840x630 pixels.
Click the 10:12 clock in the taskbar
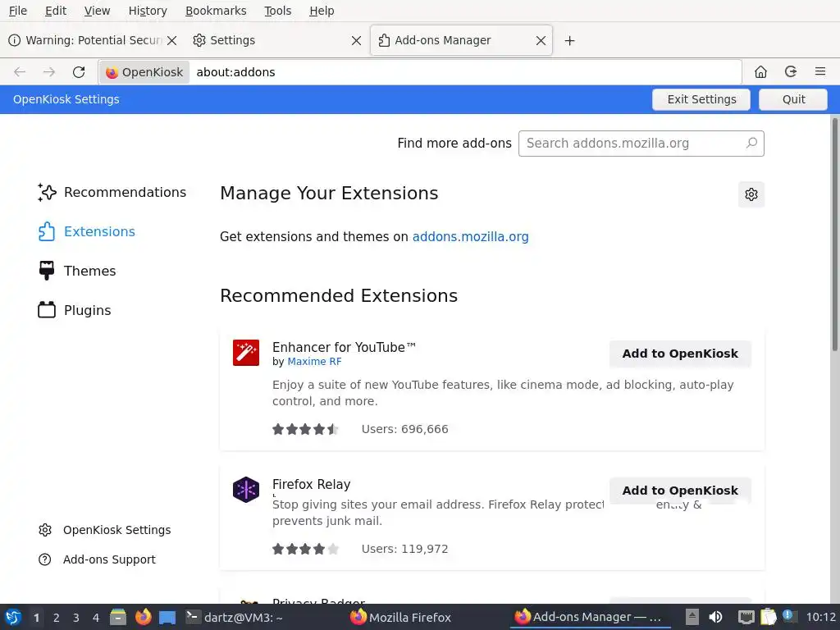click(820, 617)
